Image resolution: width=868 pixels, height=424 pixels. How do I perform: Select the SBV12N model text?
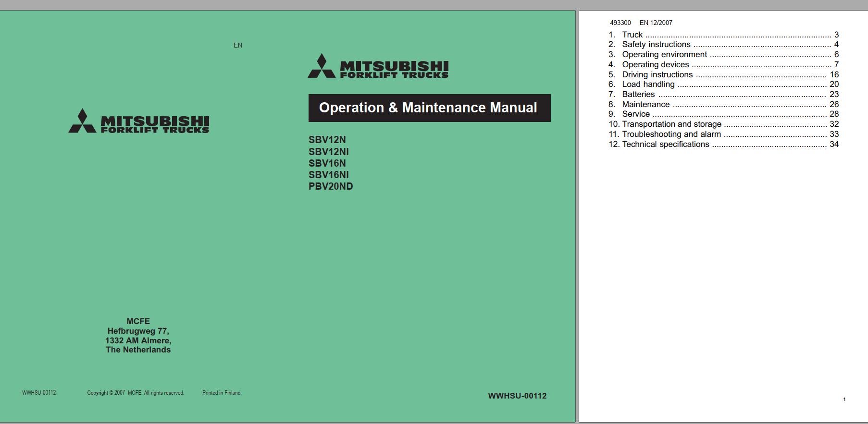327,140
